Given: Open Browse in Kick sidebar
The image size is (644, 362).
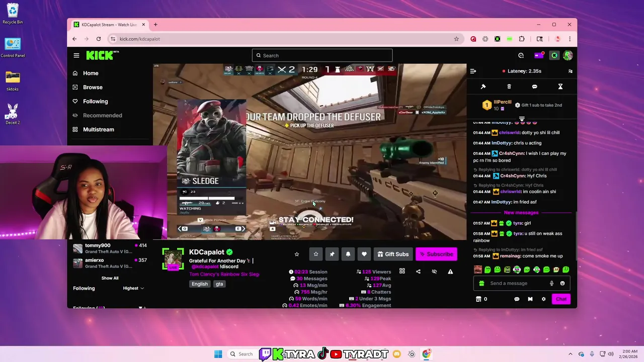Looking at the screenshot, I should point(93,87).
